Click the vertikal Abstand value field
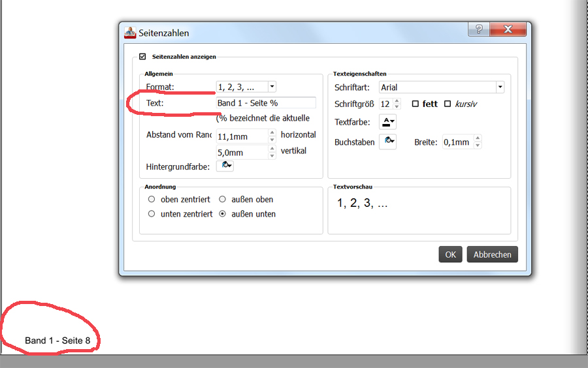The image size is (588, 368). [242, 153]
